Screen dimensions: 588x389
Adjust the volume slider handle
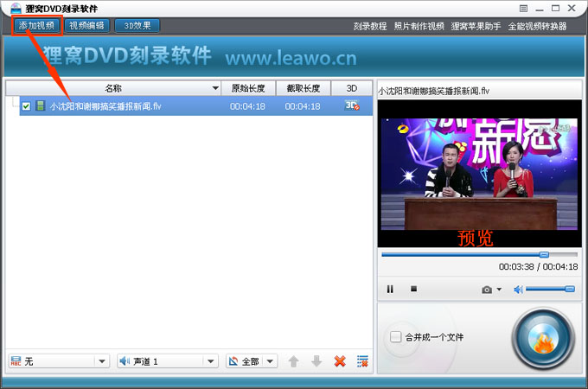click(x=570, y=289)
